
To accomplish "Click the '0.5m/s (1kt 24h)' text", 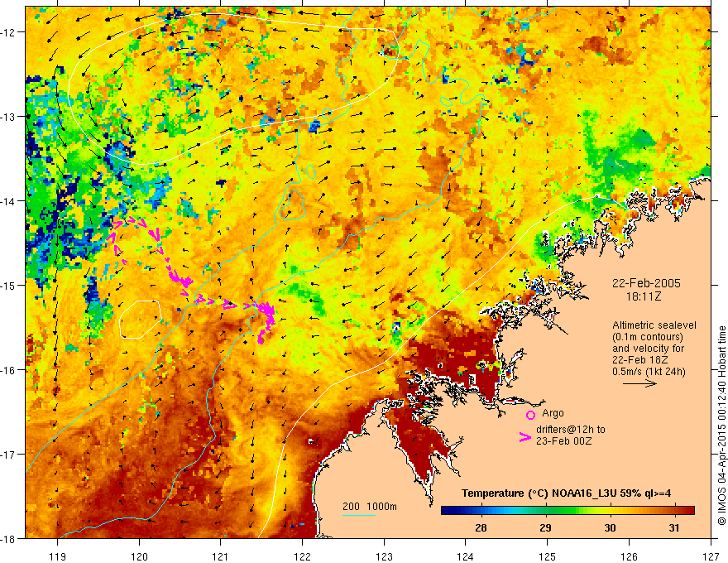I will pyautogui.click(x=649, y=372).
